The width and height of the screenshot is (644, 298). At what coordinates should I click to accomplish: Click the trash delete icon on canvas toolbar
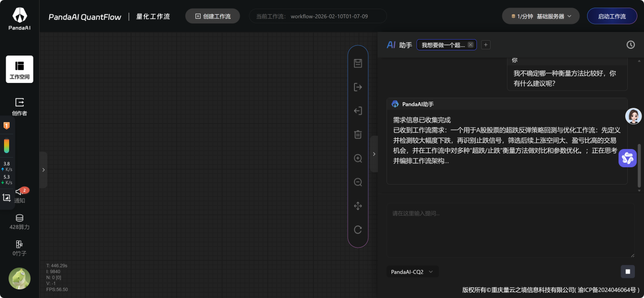coord(358,134)
